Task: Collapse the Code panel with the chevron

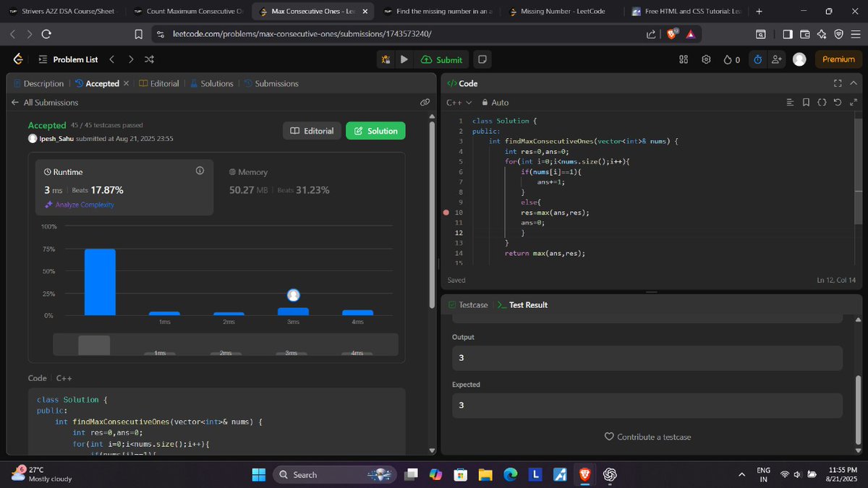Action: click(854, 83)
